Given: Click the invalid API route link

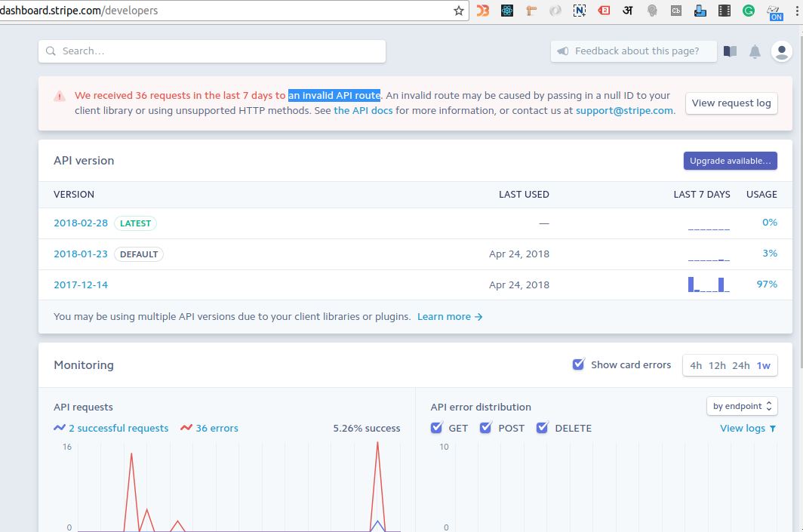Looking at the screenshot, I should tap(334, 95).
